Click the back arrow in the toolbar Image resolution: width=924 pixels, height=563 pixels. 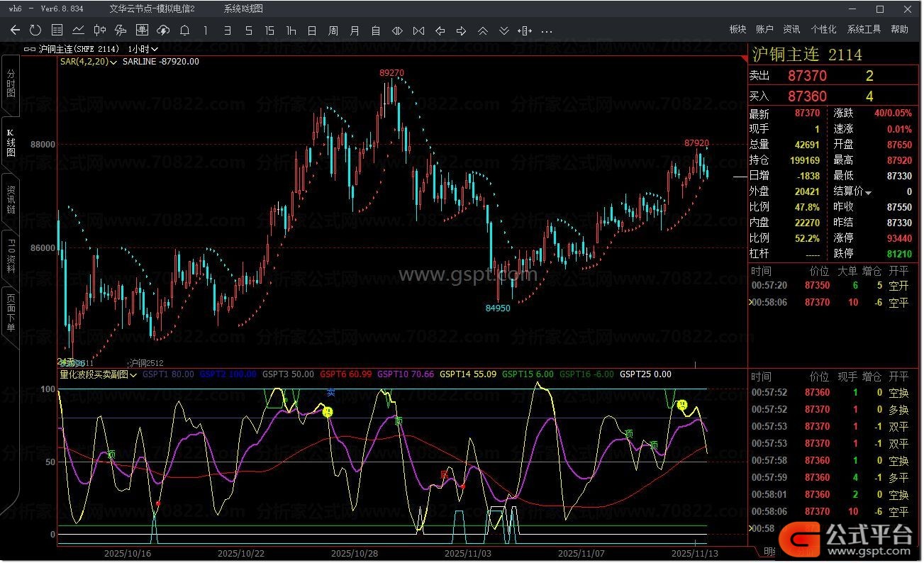click(15, 30)
